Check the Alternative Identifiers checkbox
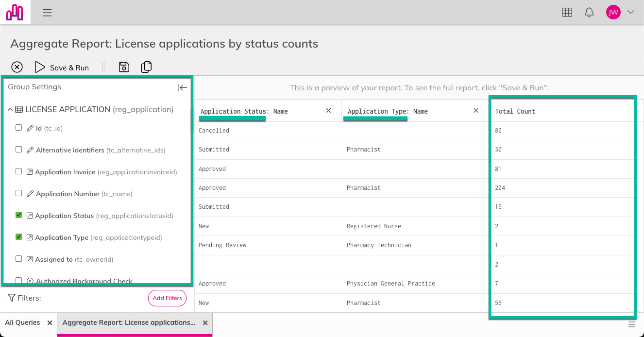 click(x=18, y=150)
